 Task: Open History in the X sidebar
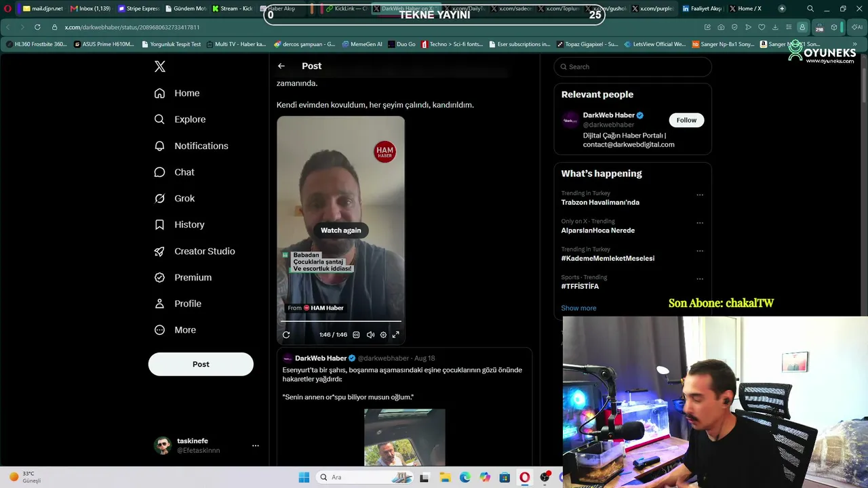[x=179, y=224]
